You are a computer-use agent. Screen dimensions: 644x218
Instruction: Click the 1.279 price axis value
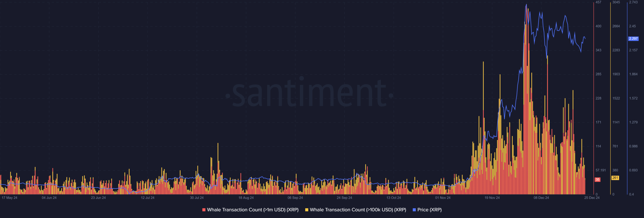point(633,122)
